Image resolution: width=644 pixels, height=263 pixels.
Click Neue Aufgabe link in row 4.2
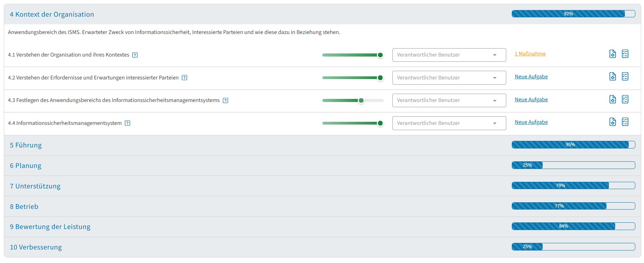pyautogui.click(x=531, y=77)
